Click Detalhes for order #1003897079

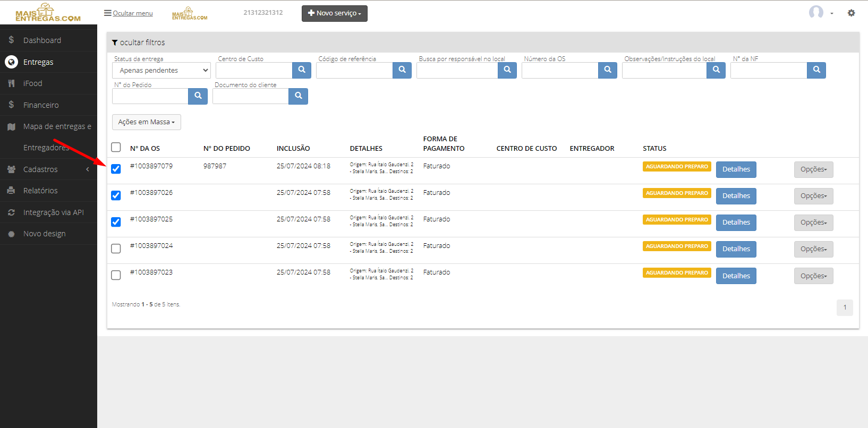click(736, 169)
